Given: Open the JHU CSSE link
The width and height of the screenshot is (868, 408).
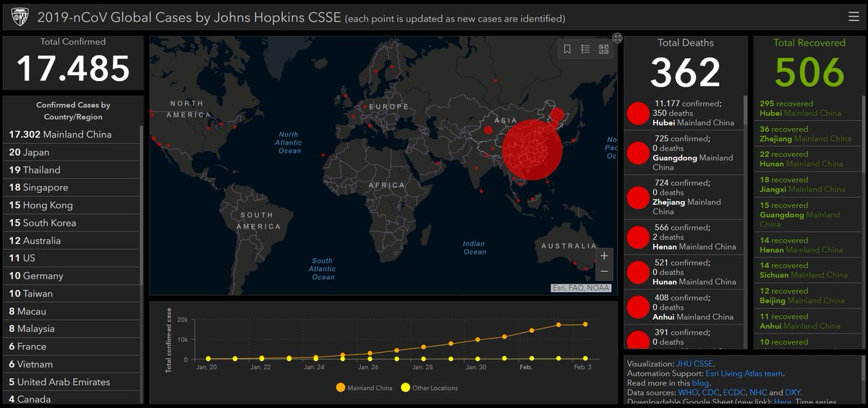Looking at the screenshot, I should point(694,364).
